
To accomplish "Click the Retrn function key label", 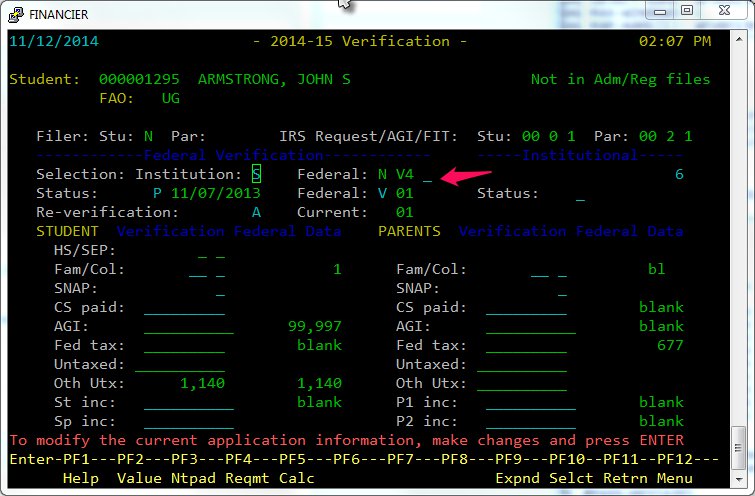I will point(625,478).
